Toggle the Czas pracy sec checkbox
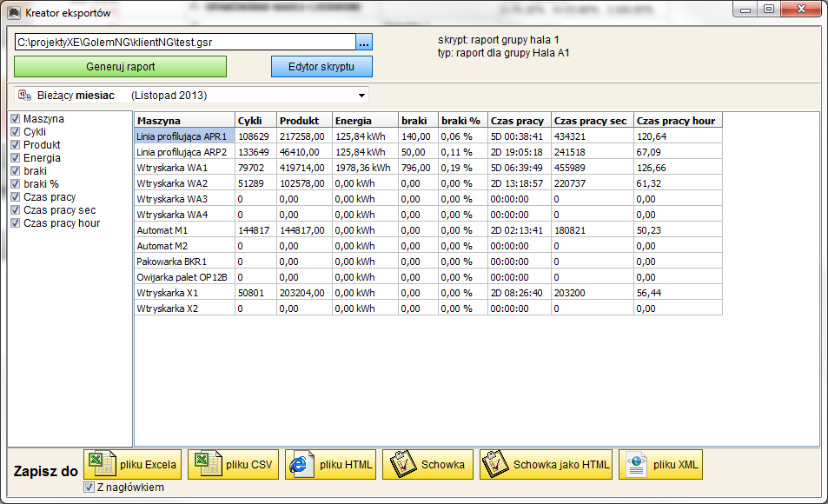This screenshot has width=828, height=504. (x=16, y=209)
